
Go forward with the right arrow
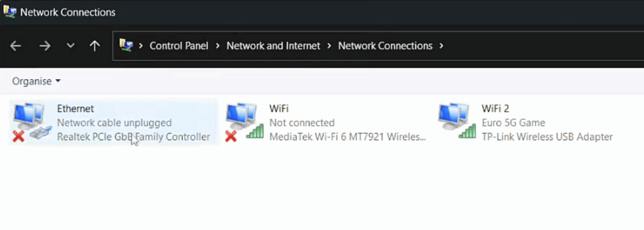coord(45,45)
